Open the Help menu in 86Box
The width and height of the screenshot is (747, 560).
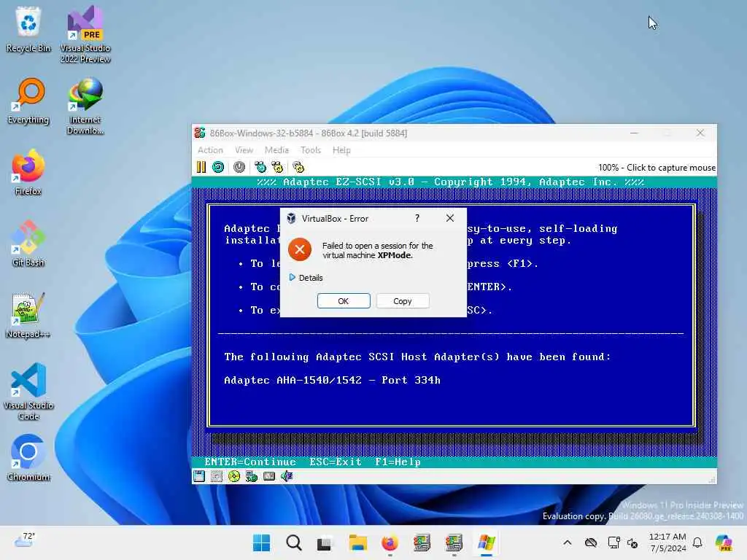click(x=341, y=150)
